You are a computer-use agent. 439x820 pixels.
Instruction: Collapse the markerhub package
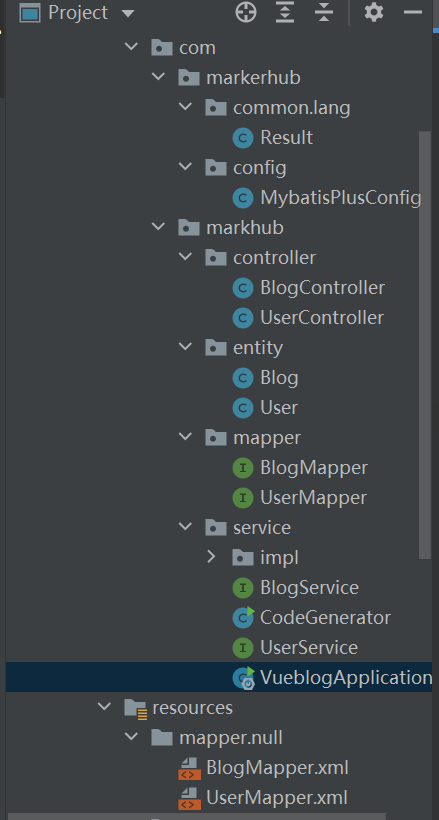click(x=158, y=77)
